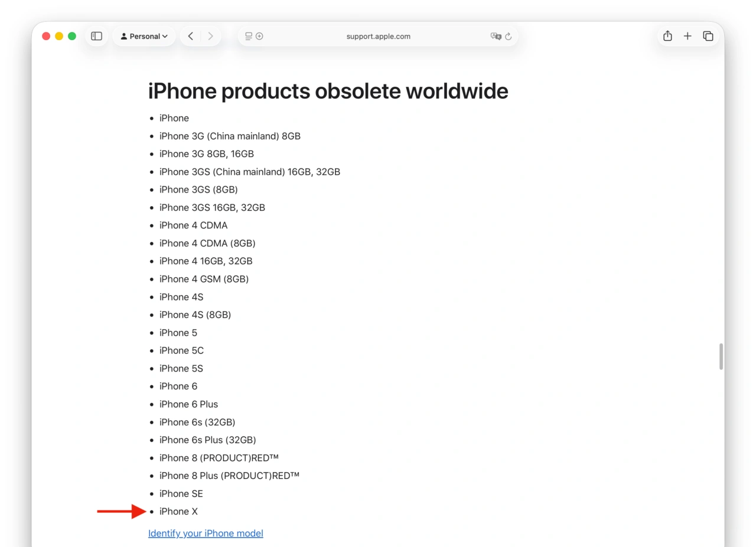The height and width of the screenshot is (547, 756).
Task: Click the plus circle icon in address bar
Action: point(259,36)
